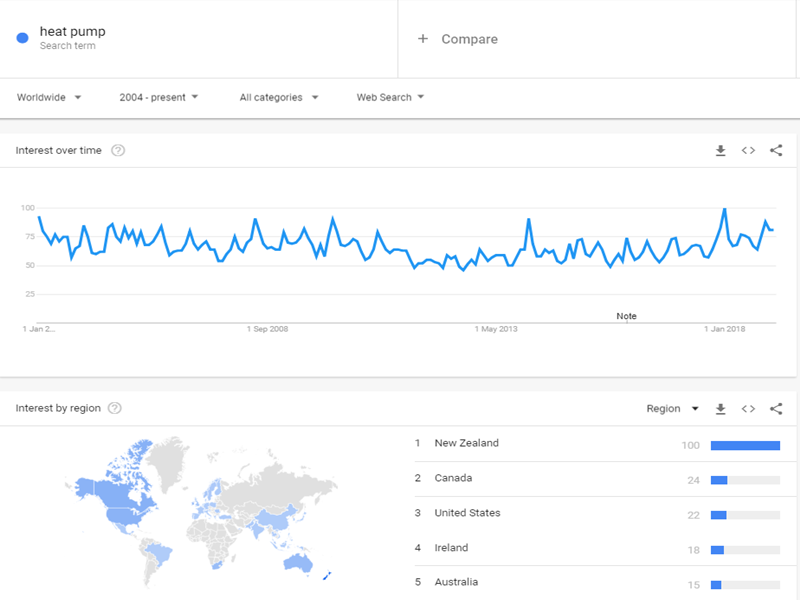Open Canada in the region ranking
Screen dimensions: 800x600
click(x=453, y=478)
